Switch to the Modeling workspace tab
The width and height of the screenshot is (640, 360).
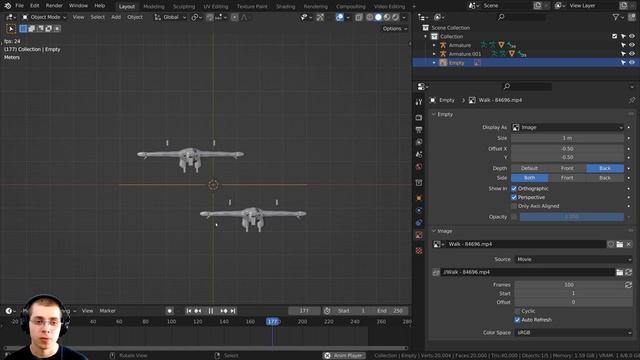tap(154, 7)
